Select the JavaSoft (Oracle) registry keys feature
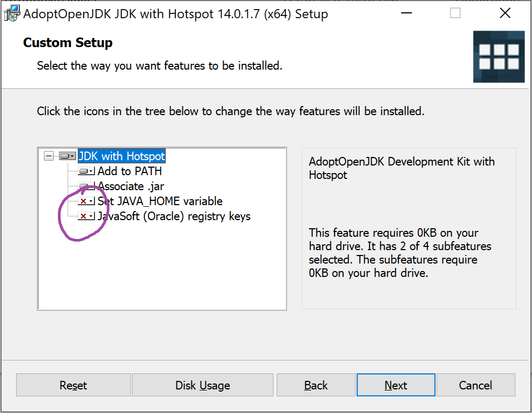Viewport: 532px width, 413px height. pos(174,216)
